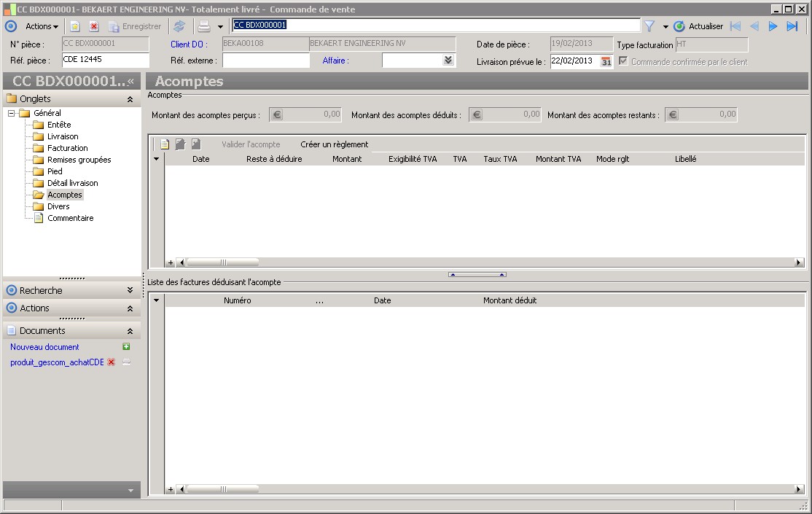
Task: Click the new document icon in top toolbar
Action: [74, 26]
